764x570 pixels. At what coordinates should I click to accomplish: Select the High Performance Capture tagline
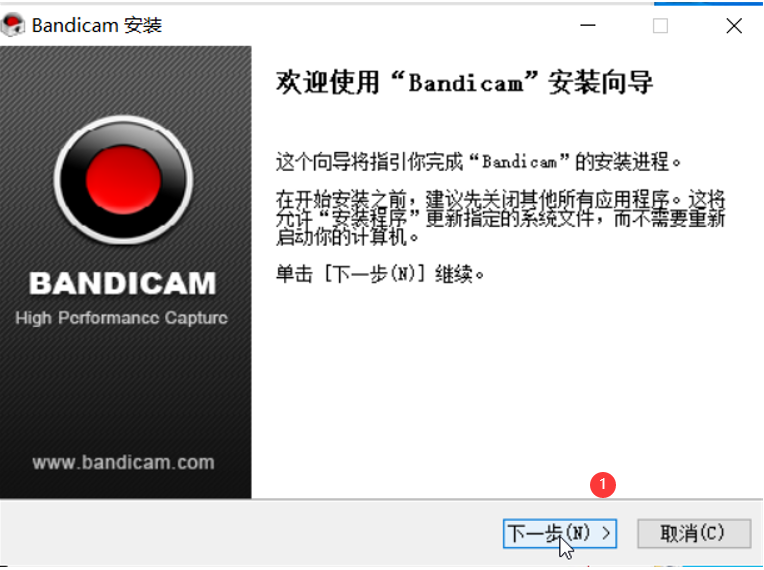[x=121, y=318]
